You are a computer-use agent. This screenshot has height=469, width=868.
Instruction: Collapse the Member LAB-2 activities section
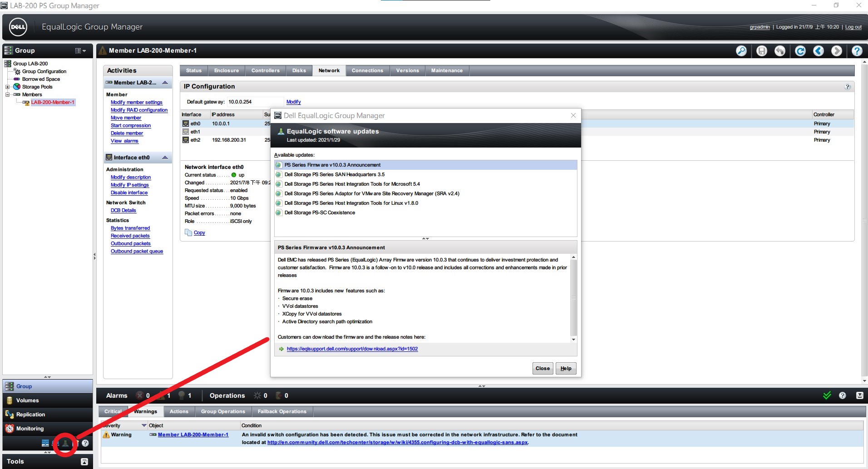[x=165, y=83]
